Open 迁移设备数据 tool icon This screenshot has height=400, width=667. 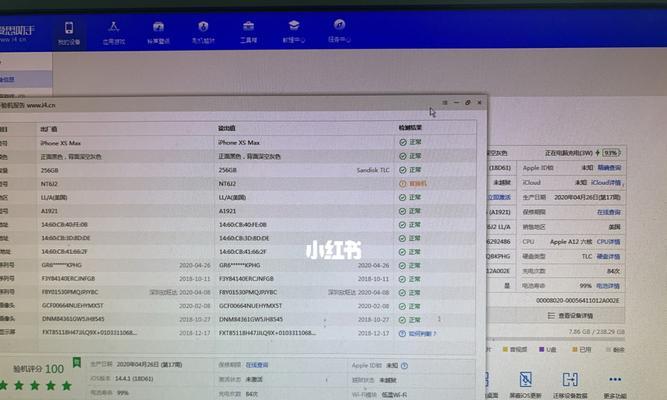pyautogui.click(x=570, y=379)
